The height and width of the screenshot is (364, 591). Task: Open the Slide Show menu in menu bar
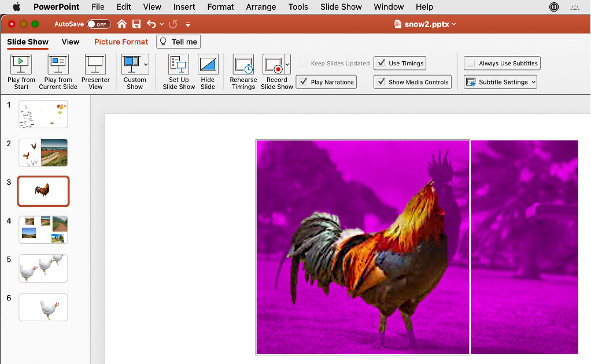(x=341, y=7)
